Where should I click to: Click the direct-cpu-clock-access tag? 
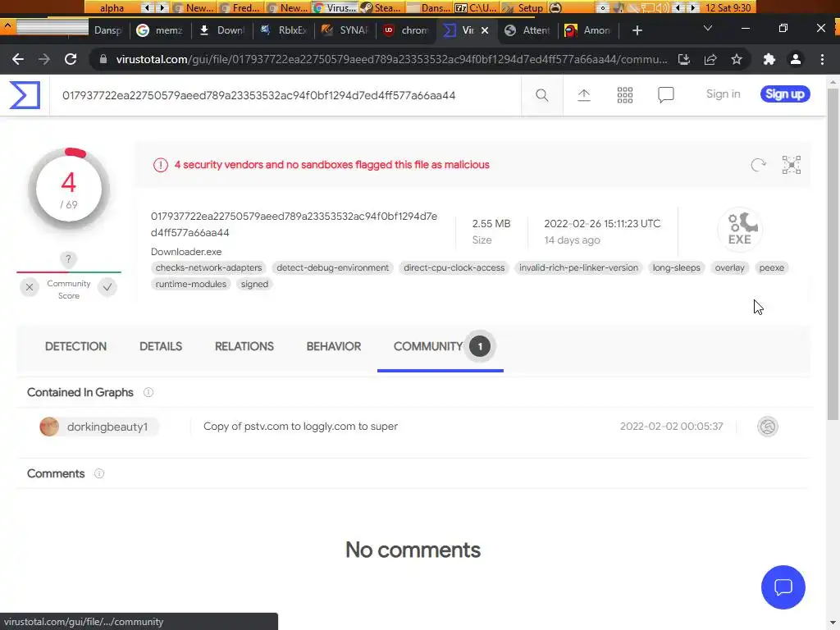click(x=454, y=268)
